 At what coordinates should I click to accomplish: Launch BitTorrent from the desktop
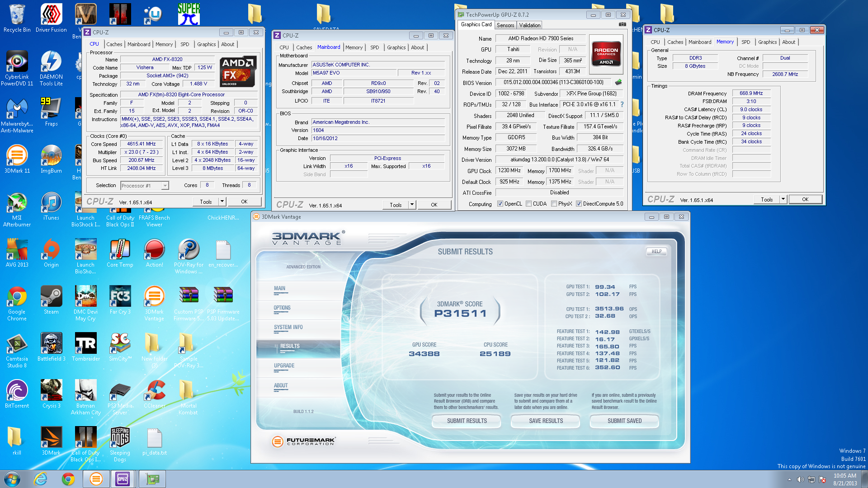pyautogui.click(x=17, y=394)
